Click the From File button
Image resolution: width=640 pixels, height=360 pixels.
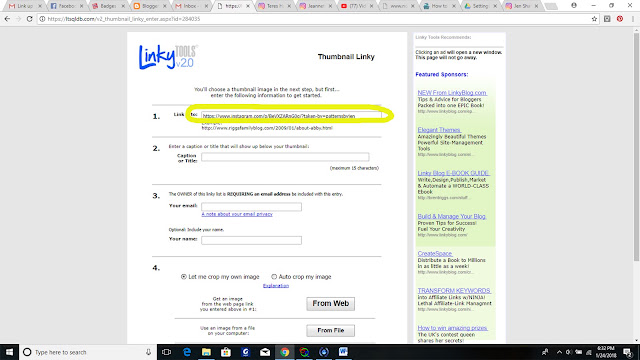pos(331,331)
